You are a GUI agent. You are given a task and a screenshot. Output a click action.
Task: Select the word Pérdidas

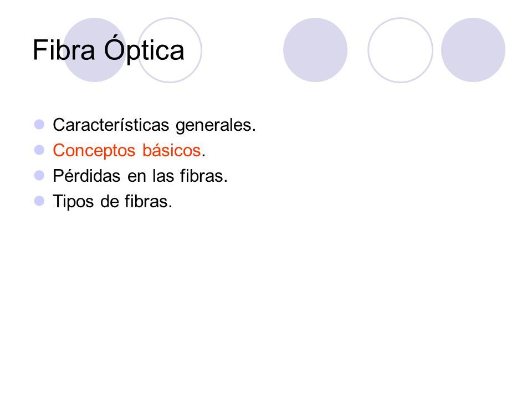point(86,176)
